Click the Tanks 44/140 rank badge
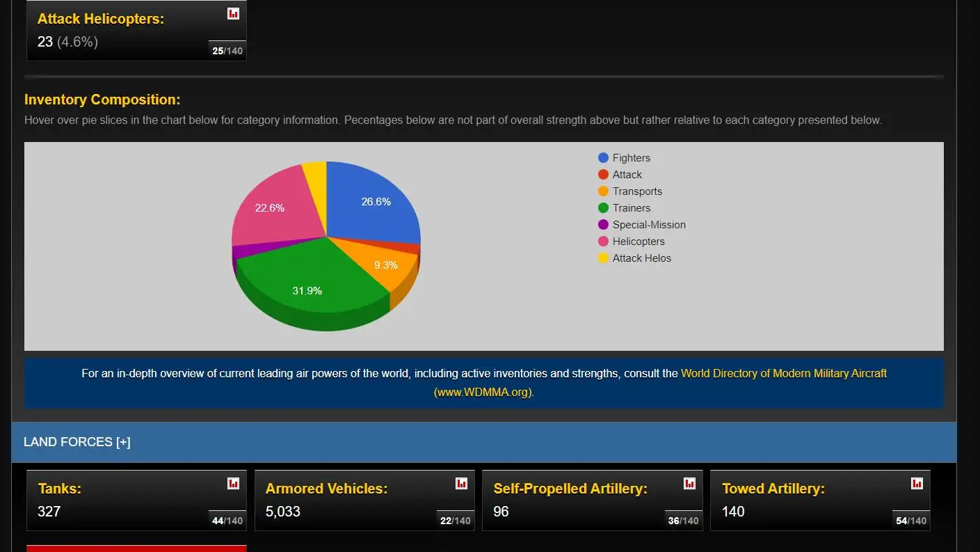 pyautogui.click(x=227, y=521)
